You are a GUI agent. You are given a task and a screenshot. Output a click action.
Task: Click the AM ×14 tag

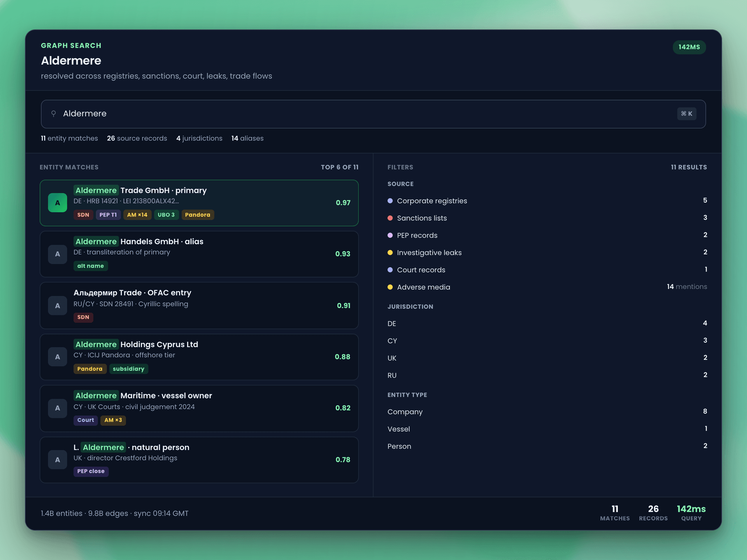point(137,215)
